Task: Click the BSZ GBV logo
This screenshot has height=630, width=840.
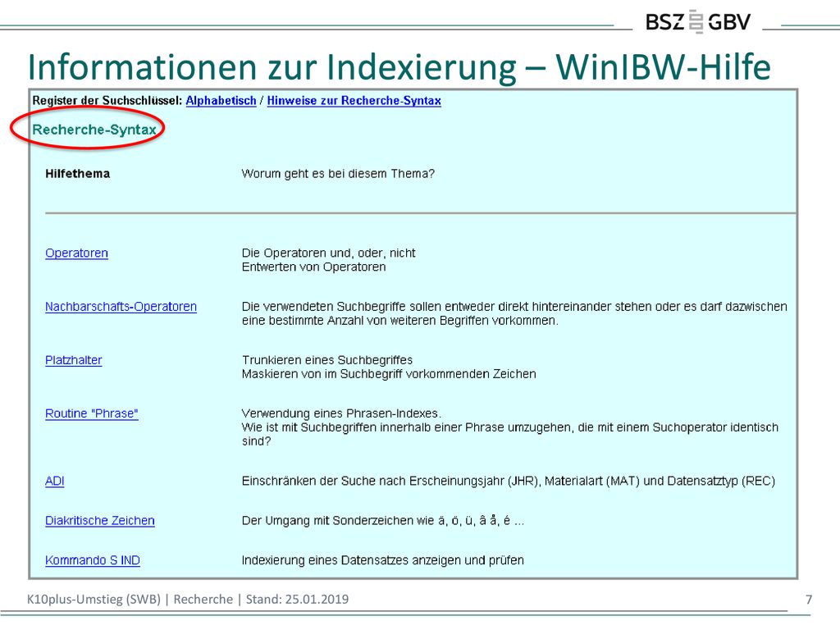Action: pyautogui.click(x=698, y=22)
